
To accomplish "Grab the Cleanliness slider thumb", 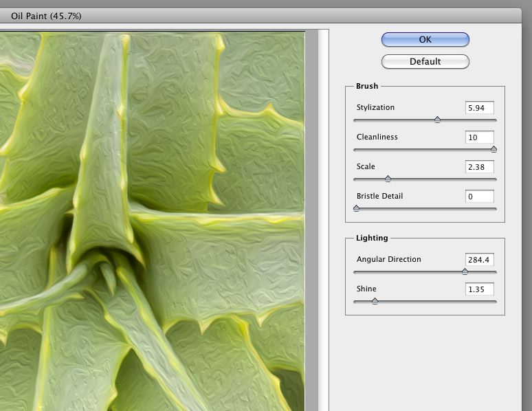I will pos(494,149).
